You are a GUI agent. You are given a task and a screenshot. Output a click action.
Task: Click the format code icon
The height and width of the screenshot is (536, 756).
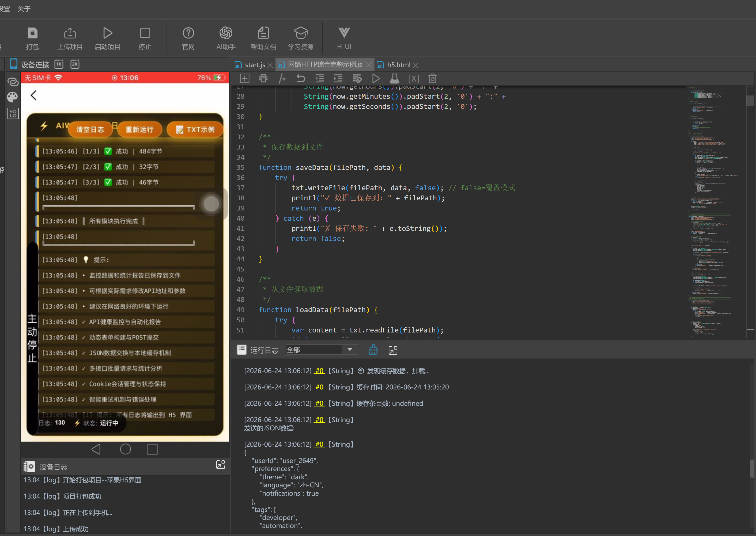pyautogui.click(x=357, y=79)
